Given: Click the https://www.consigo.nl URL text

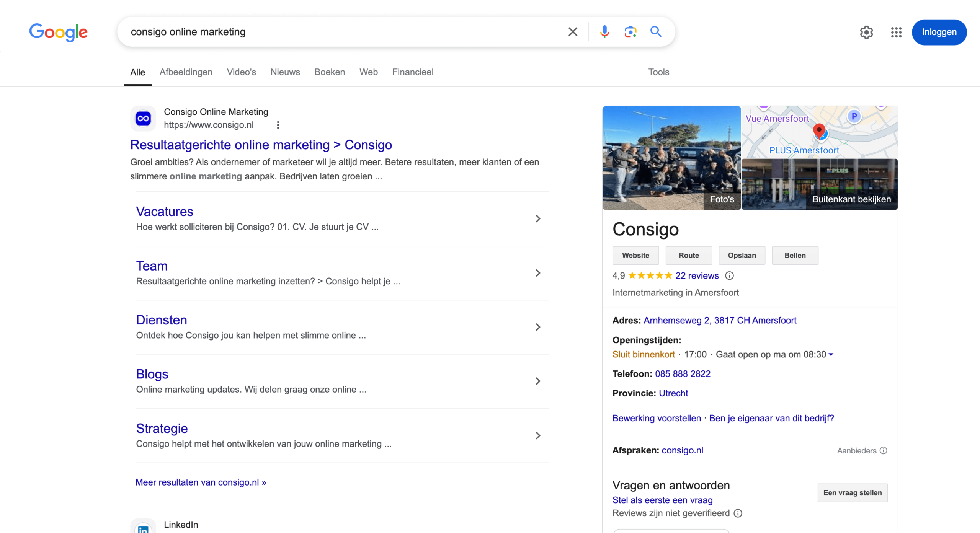Looking at the screenshot, I should (x=209, y=125).
